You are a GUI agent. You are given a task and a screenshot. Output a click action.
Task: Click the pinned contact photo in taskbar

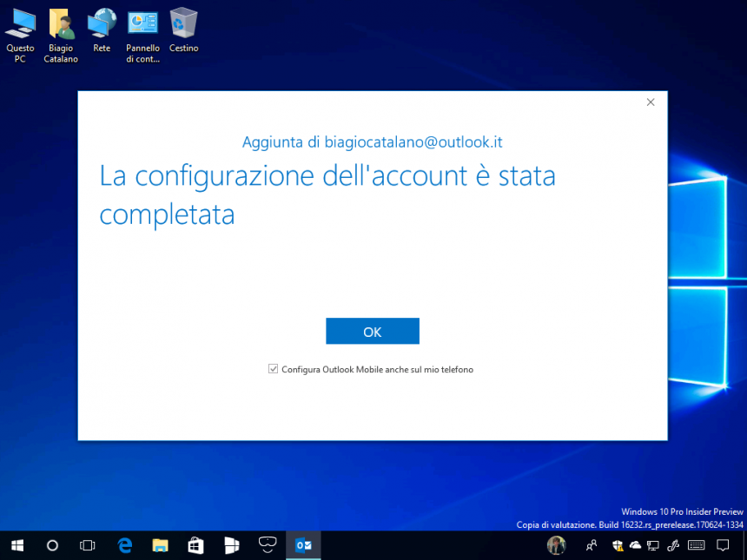tap(557, 545)
